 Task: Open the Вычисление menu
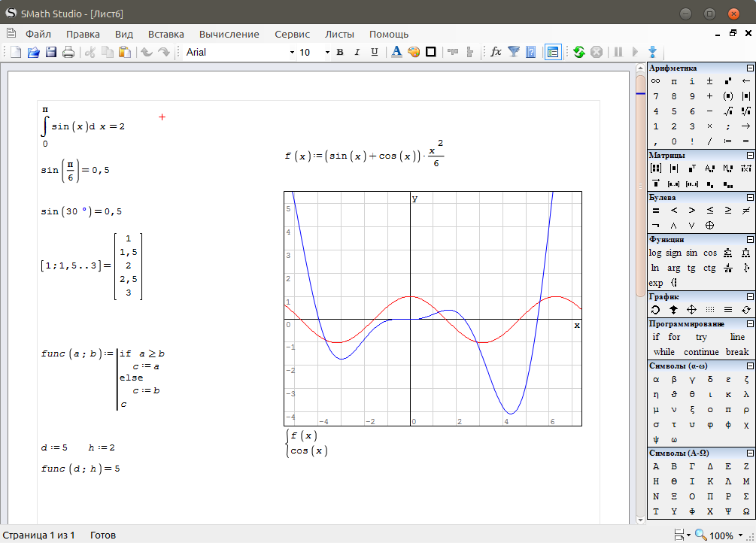[x=229, y=34]
